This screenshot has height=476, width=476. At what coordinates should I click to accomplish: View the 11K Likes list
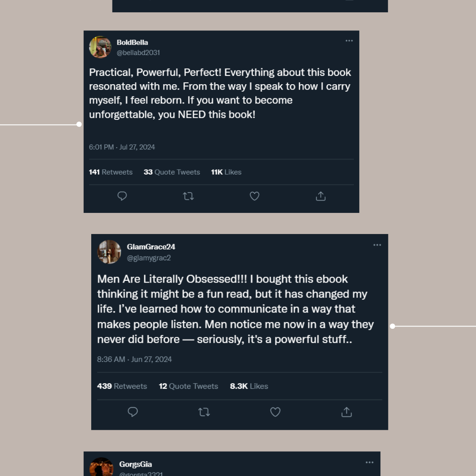coord(226,172)
